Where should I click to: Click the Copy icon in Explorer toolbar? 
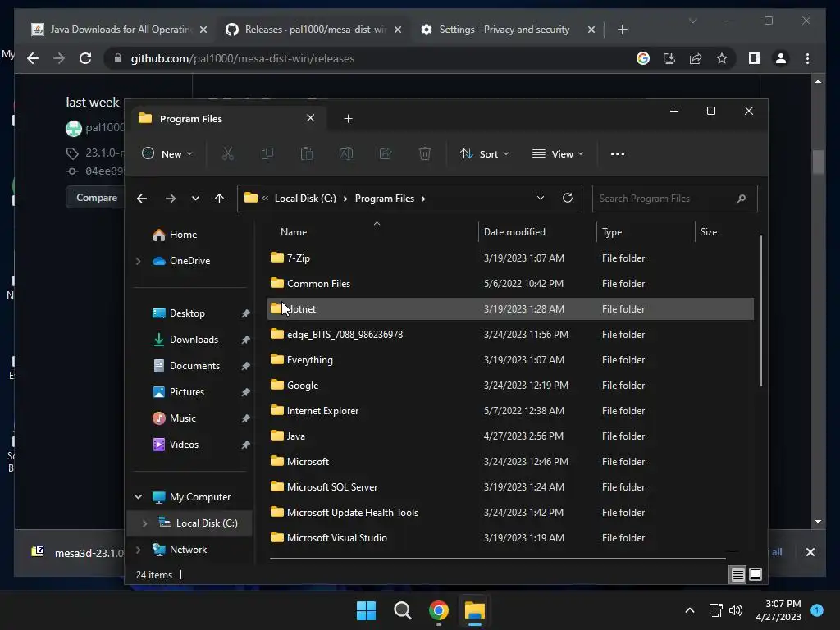pyautogui.click(x=267, y=153)
